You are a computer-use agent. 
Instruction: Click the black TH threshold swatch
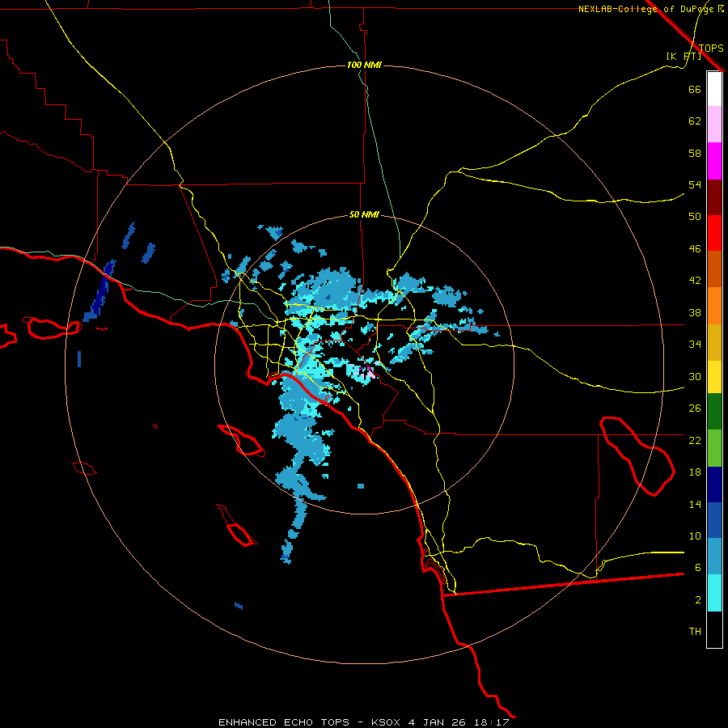[714, 629]
